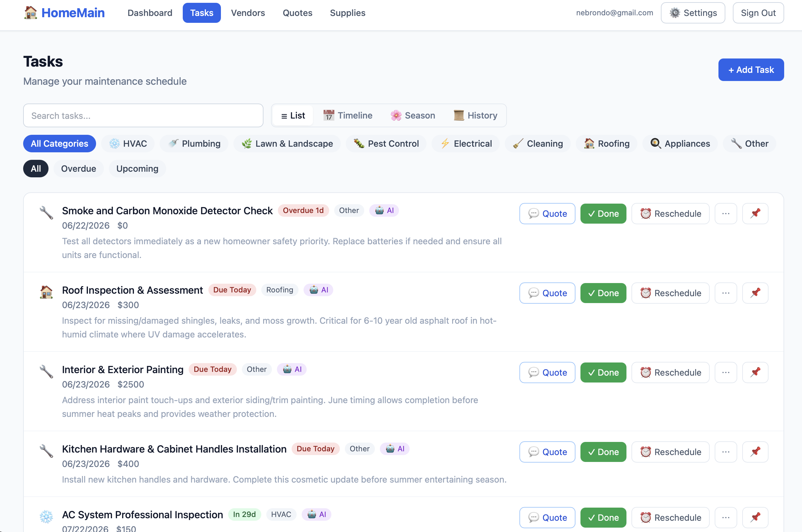Click the Overdue 1d status badge
The height and width of the screenshot is (532, 802).
tap(303, 210)
